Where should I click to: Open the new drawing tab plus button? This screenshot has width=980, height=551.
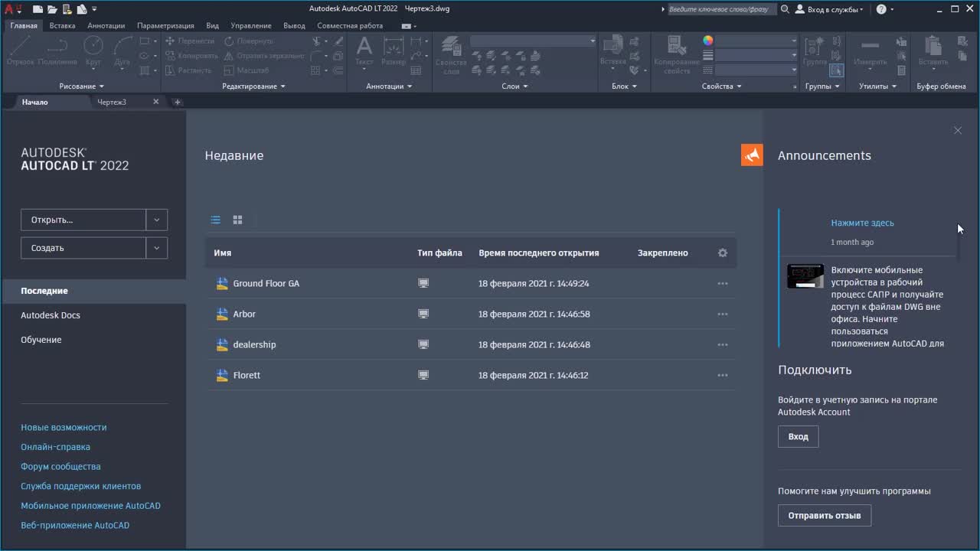tap(178, 102)
